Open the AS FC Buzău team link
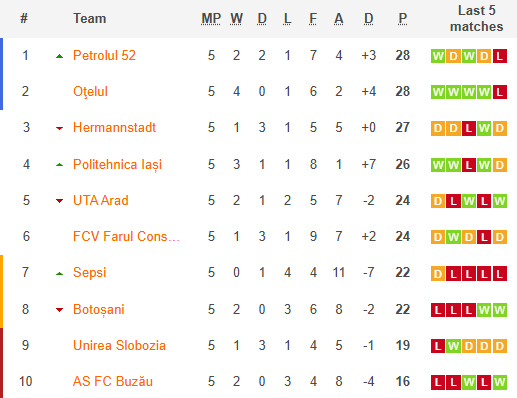517x398 pixels. 113,381
